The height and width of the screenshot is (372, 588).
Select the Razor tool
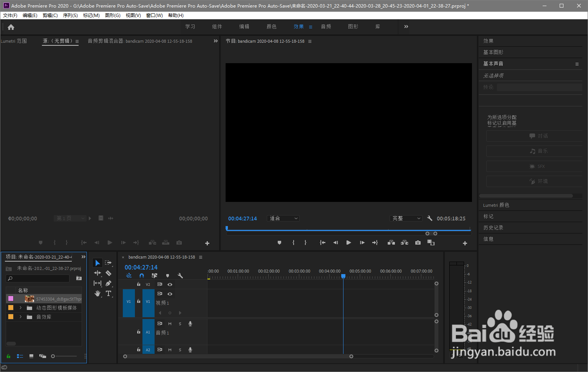108,273
